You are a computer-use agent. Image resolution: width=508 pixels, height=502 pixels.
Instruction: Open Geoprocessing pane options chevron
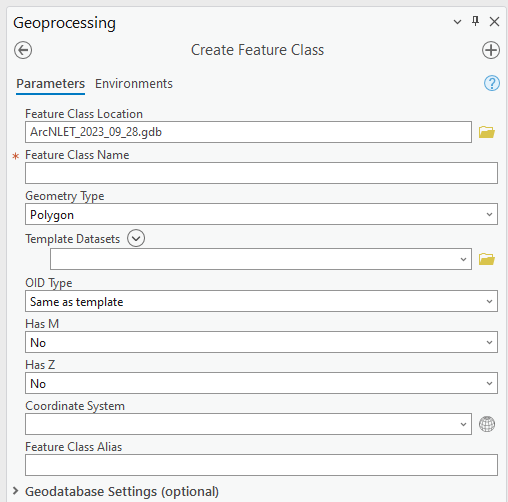point(457,22)
